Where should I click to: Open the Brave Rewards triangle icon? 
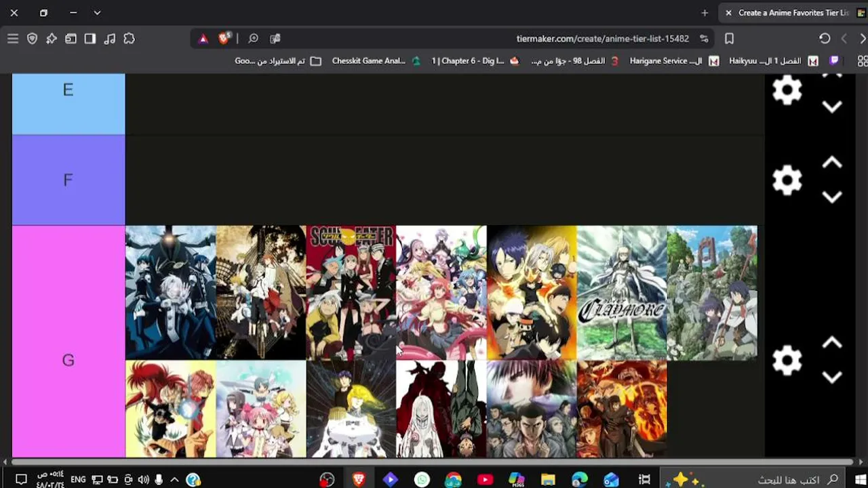pos(203,39)
